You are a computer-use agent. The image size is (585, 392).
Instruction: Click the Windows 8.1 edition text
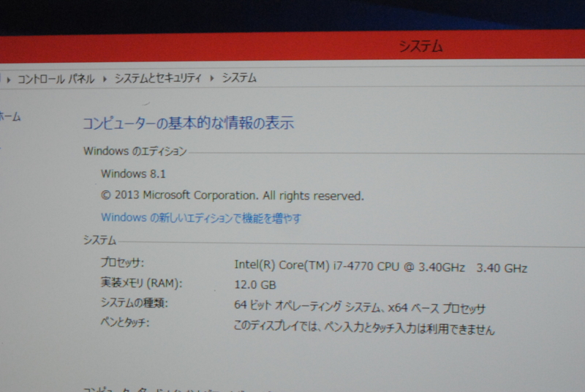click(x=133, y=174)
